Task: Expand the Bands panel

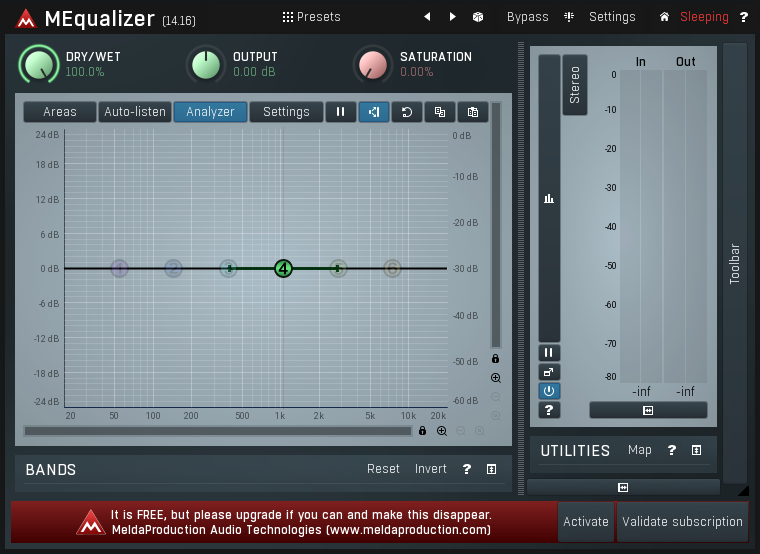Action: (x=491, y=469)
